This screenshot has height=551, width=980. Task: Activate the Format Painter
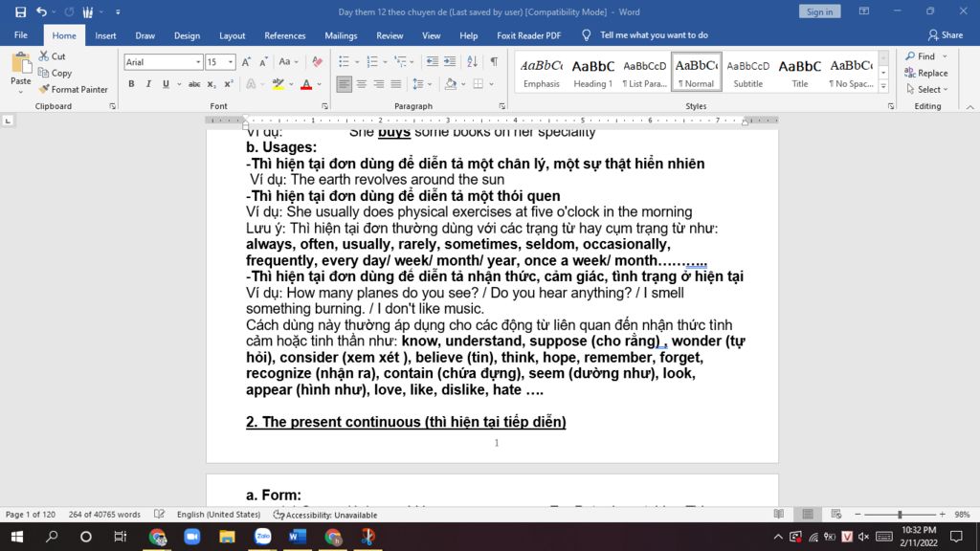(x=73, y=89)
